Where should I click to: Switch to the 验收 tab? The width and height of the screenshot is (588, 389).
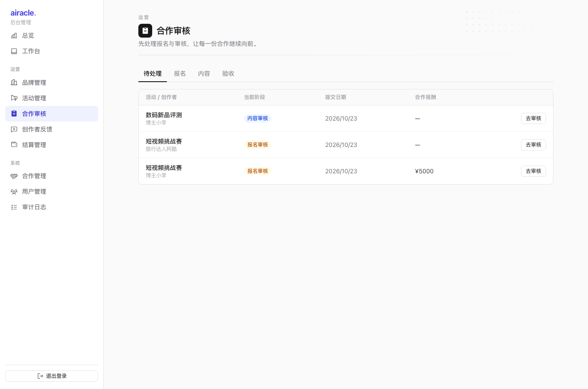click(228, 73)
